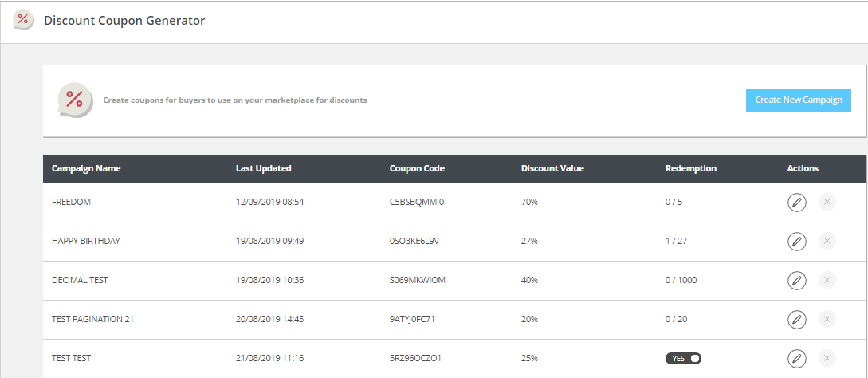Click the date 21/08/2019 11:16

[x=269, y=359]
